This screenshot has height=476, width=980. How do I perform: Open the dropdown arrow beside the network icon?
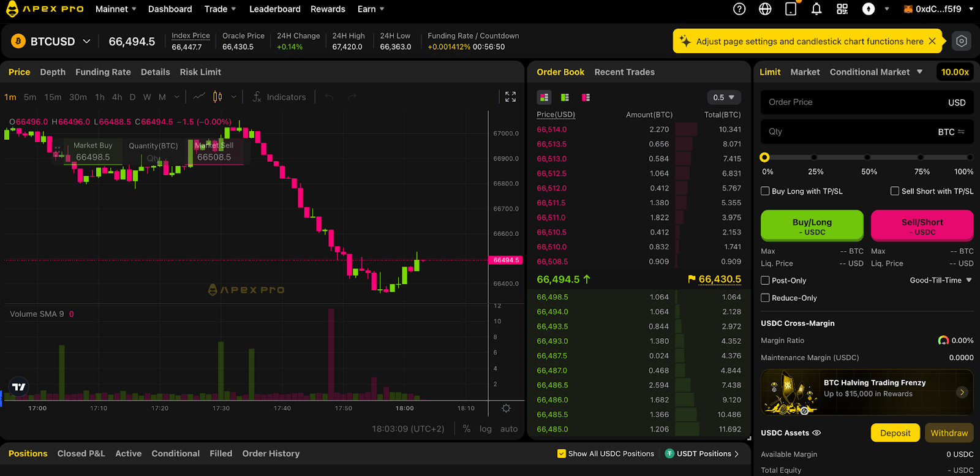click(887, 9)
